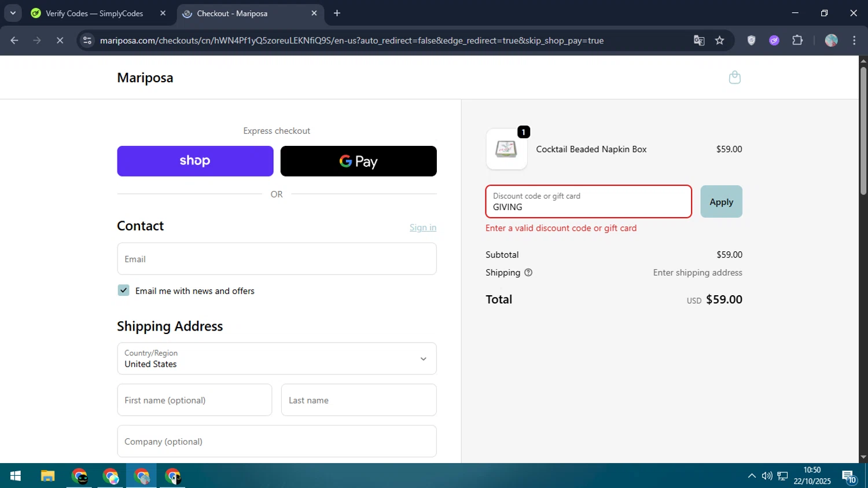Open Chrome's three-dot menu
Image resolution: width=868 pixels, height=488 pixels.
point(854,41)
